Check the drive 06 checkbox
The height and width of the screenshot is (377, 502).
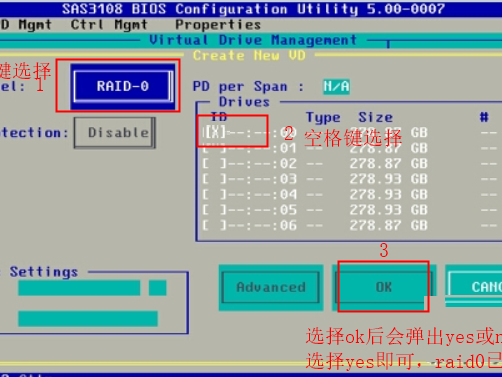coord(214,225)
